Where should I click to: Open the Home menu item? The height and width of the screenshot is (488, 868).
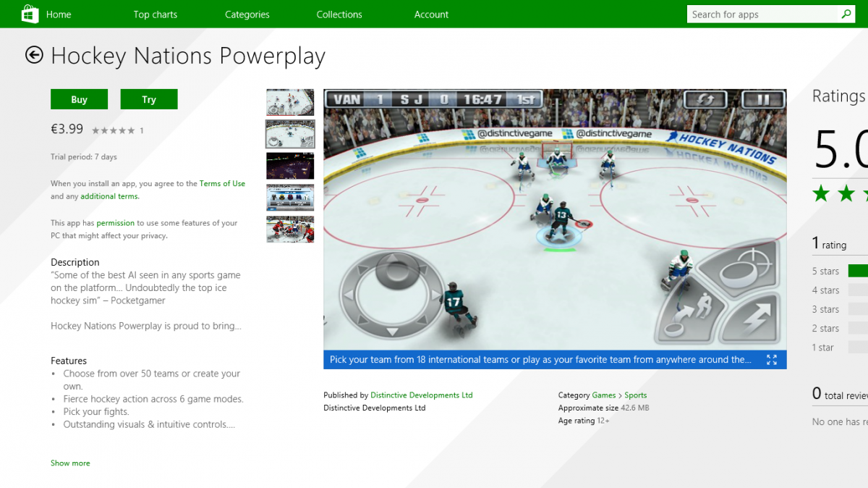coord(59,14)
